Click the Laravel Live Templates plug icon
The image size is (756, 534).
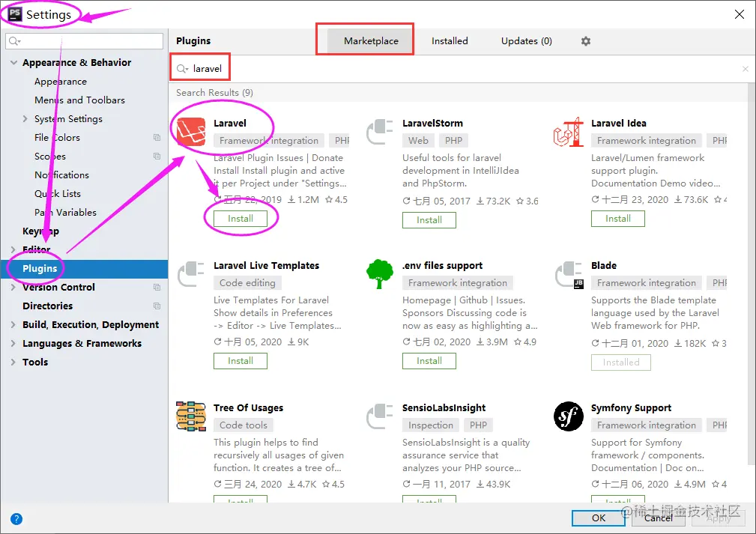pos(191,274)
